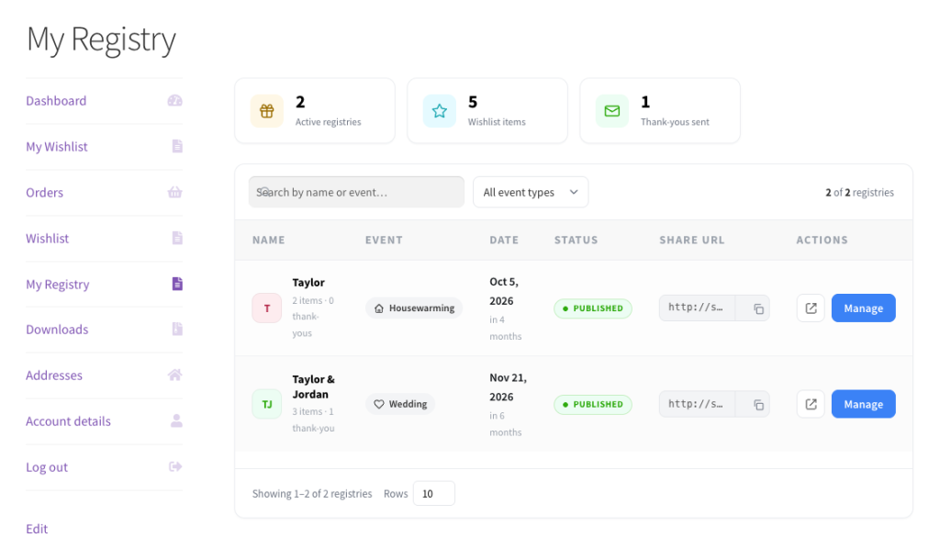940x560 pixels.
Task: Focus the search by name or event field
Action: click(356, 192)
